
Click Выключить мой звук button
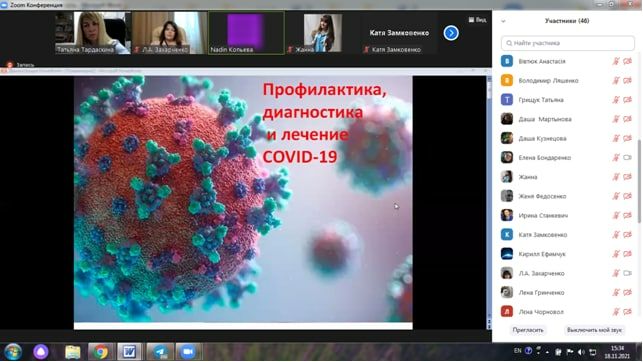[594, 330]
